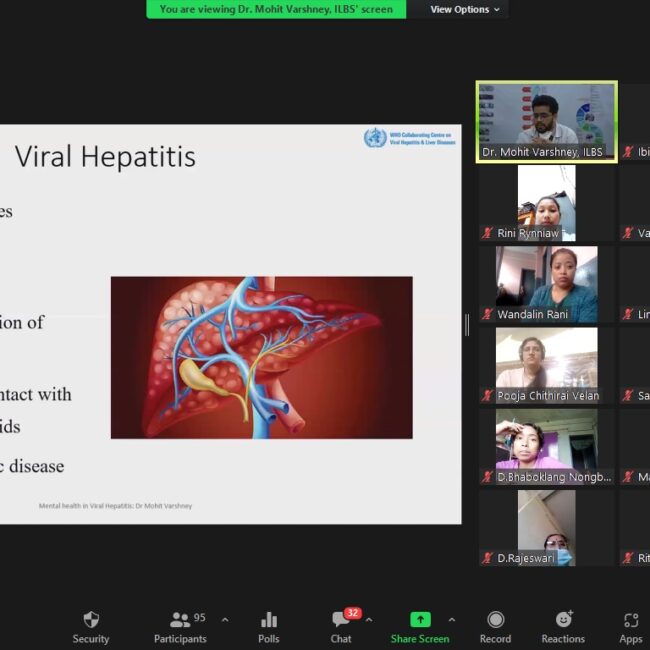Open the Security shield icon
The height and width of the screenshot is (650, 650).
click(91, 620)
